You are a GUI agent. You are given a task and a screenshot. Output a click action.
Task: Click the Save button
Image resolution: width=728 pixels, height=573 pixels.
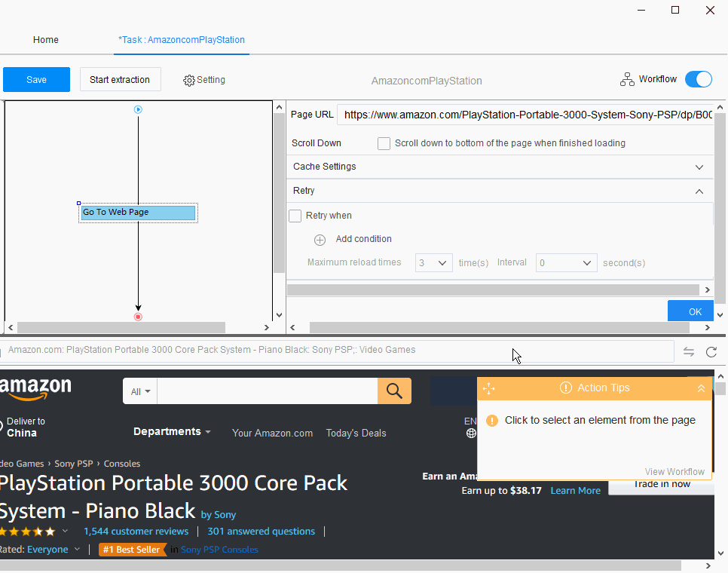[36, 79]
